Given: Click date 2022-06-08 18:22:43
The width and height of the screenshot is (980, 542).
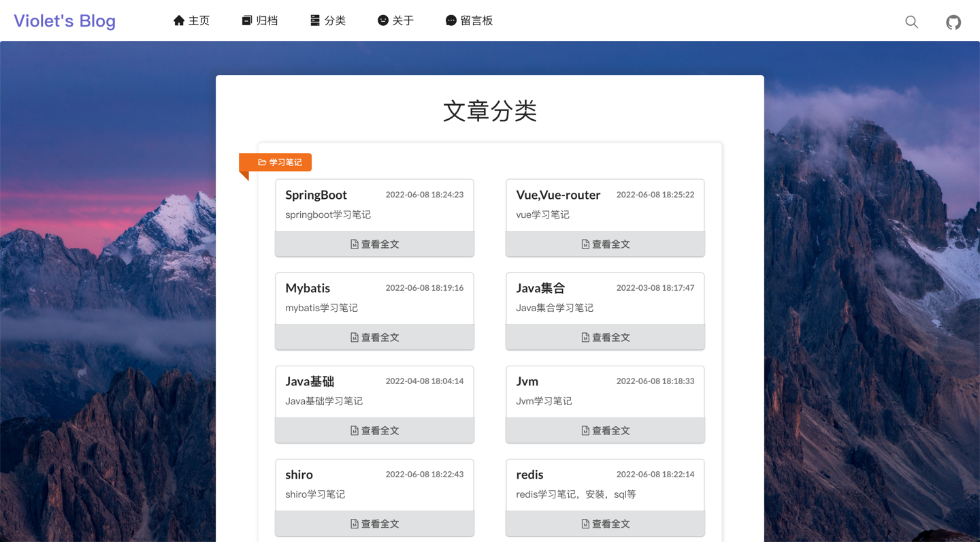Looking at the screenshot, I should click(x=425, y=475).
